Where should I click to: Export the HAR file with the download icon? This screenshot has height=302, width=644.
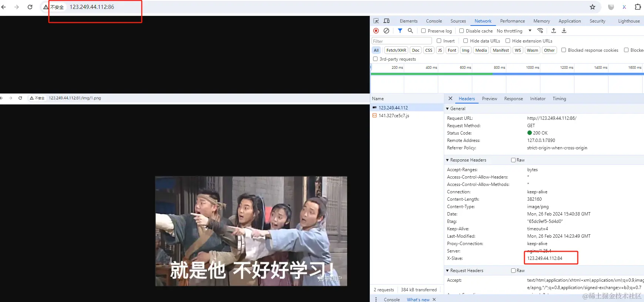pyautogui.click(x=564, y=31)
